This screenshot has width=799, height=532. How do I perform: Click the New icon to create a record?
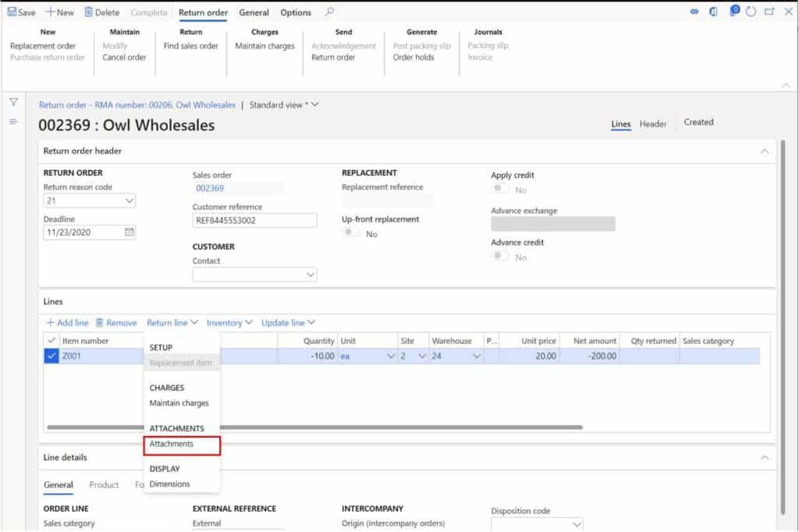coord(59,12)
